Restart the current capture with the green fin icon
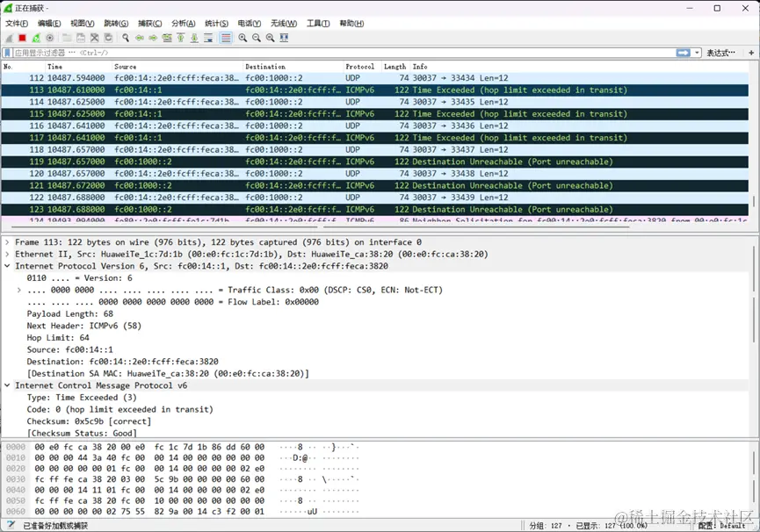The image size is (760, 532). (x=36, y=38)
